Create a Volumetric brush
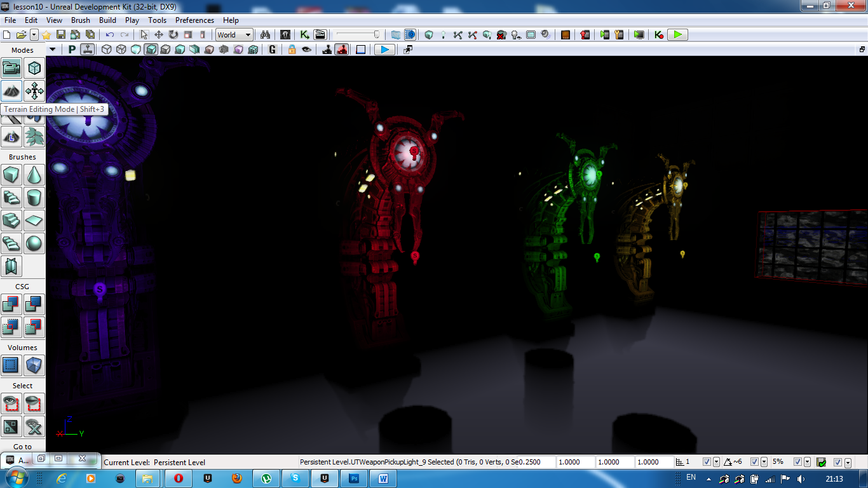 click(11, 266)
